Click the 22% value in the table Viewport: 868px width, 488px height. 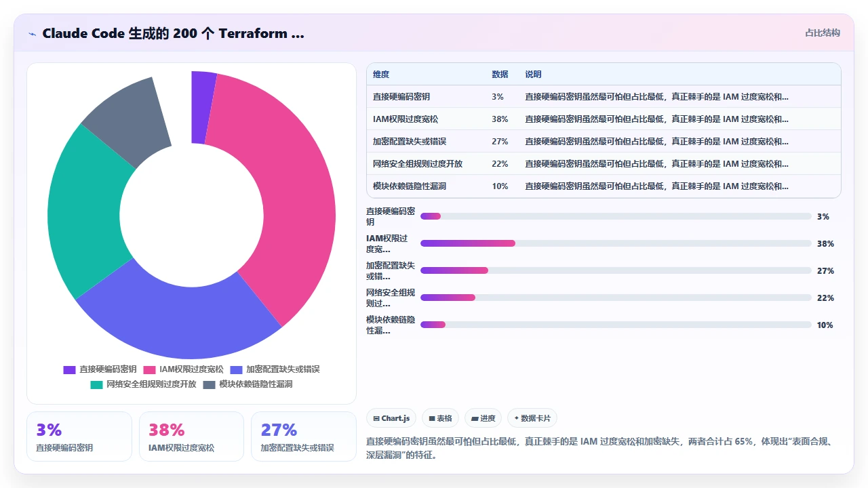tap(500, 164)
